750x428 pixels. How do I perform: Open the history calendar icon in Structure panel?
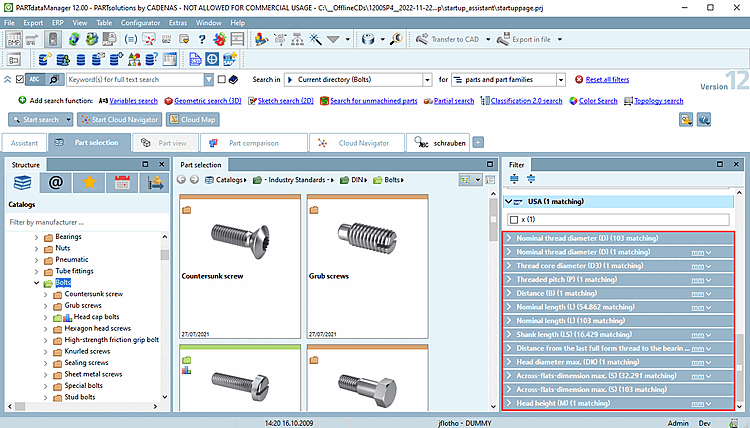(122, 182)
